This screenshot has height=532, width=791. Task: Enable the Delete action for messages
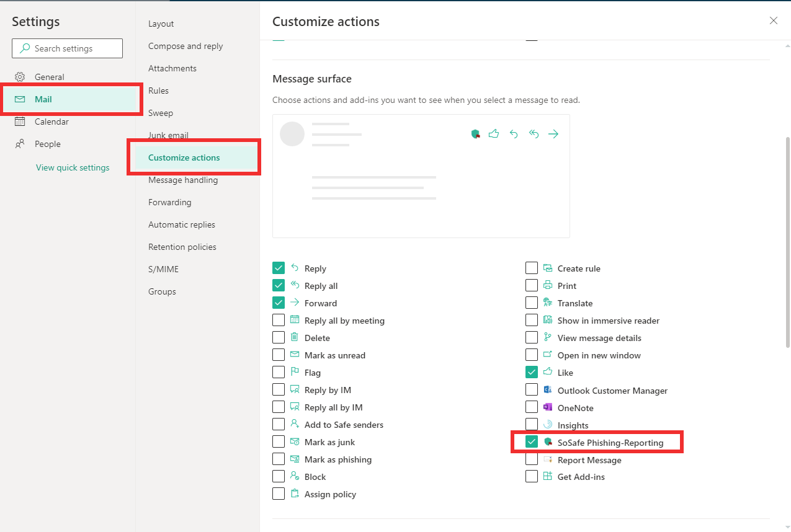[x=279, y=337]
